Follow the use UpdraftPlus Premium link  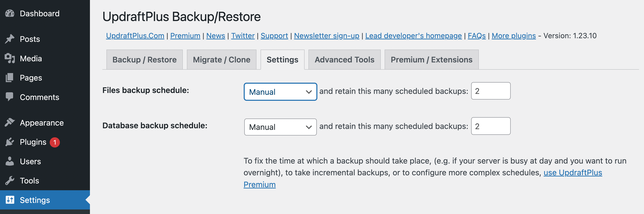(x=573, y=172)
